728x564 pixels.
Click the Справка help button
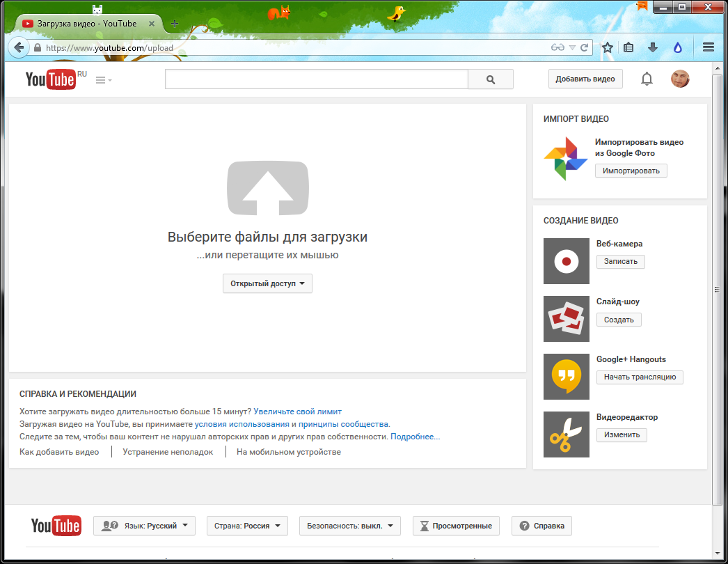coord(541,526)
